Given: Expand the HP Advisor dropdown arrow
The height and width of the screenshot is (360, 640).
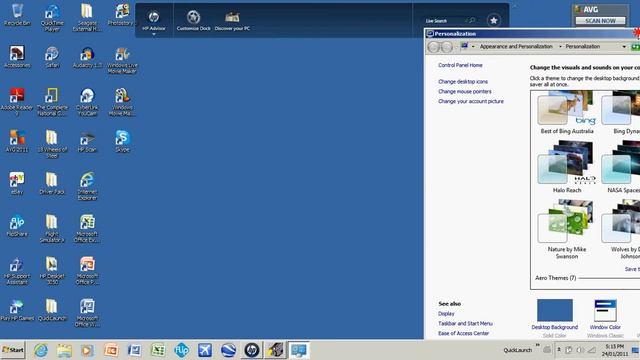Looking at the screenshot, I should tap(154, 34).
